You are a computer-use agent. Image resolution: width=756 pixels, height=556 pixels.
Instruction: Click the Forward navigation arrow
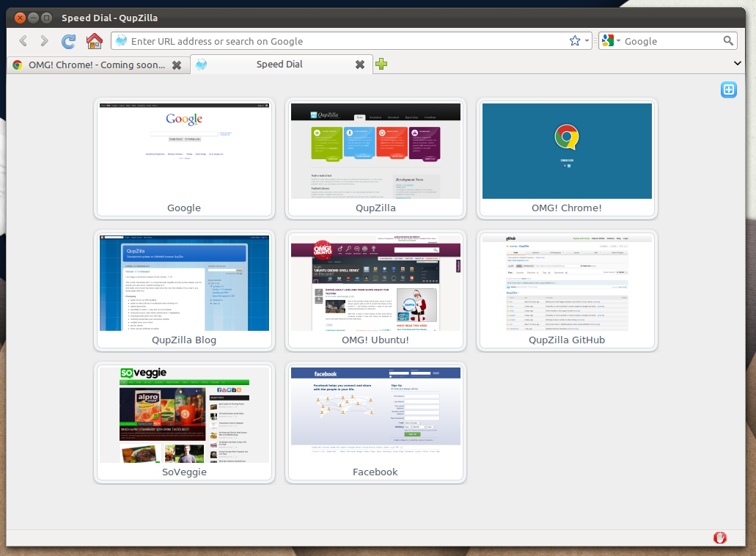coord(45,41)
